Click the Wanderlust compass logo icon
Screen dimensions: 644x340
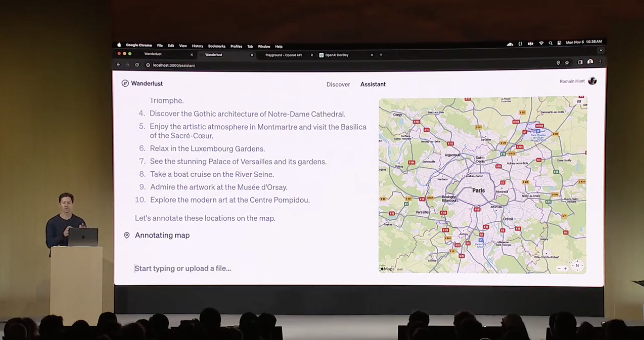tap(125, 83)
